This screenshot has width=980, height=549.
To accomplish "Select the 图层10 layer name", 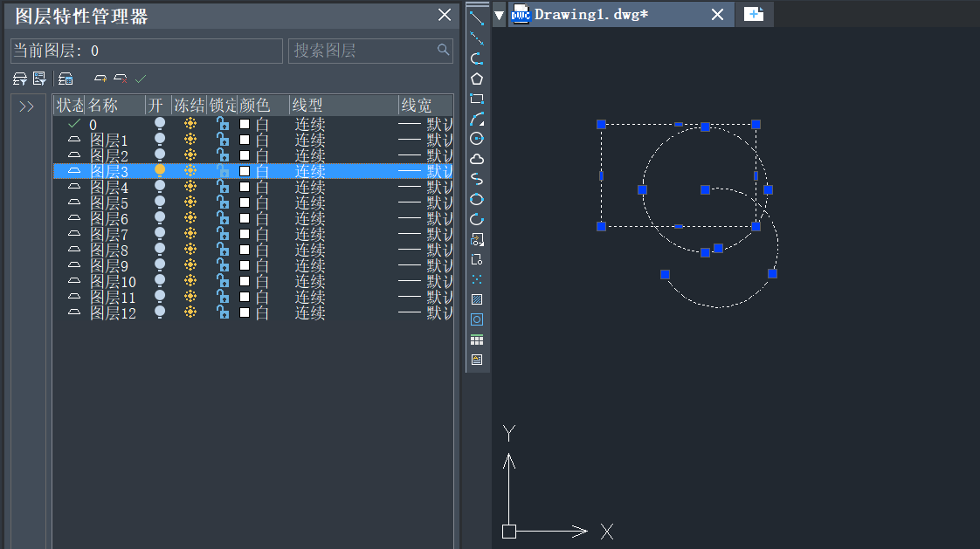I will coord(114,281).
